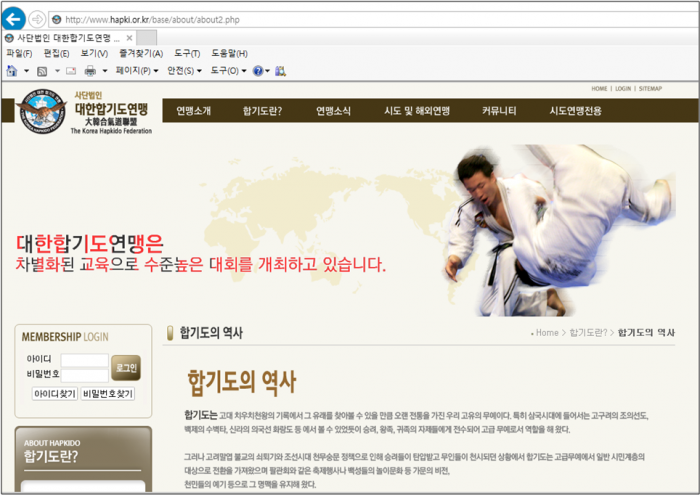The width and height of the screenshot is (700, 495).
Task: Select the 사단법인 대한합기도연맹 tab
Action: click(68, 38)
